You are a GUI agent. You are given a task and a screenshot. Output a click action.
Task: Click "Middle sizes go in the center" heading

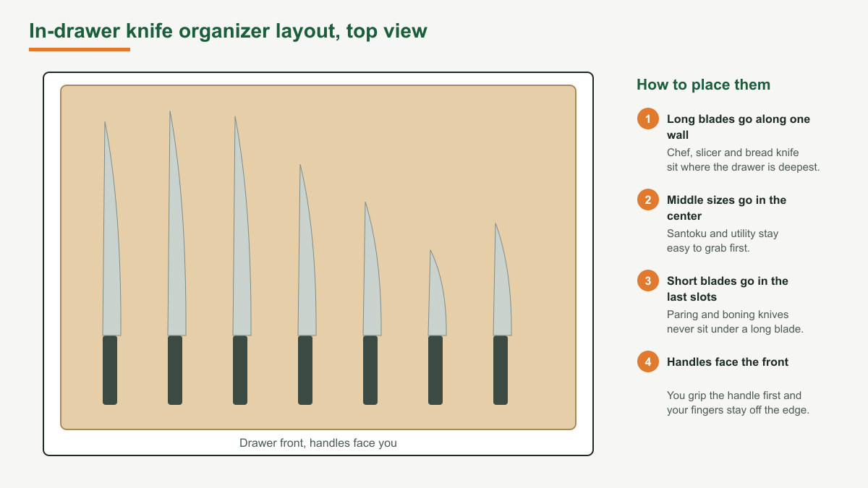pyautogui.click(x=726, y=208)
